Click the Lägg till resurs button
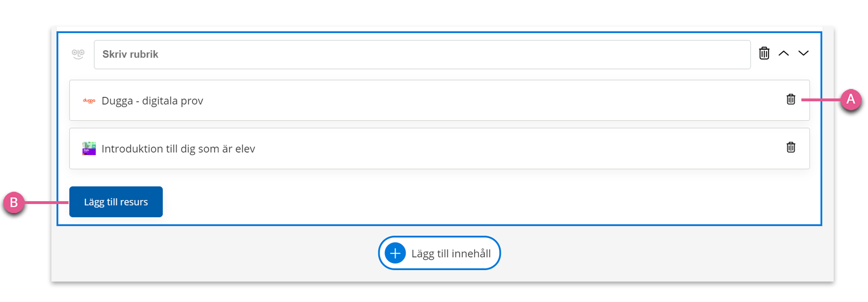 [x=116, y=202]
